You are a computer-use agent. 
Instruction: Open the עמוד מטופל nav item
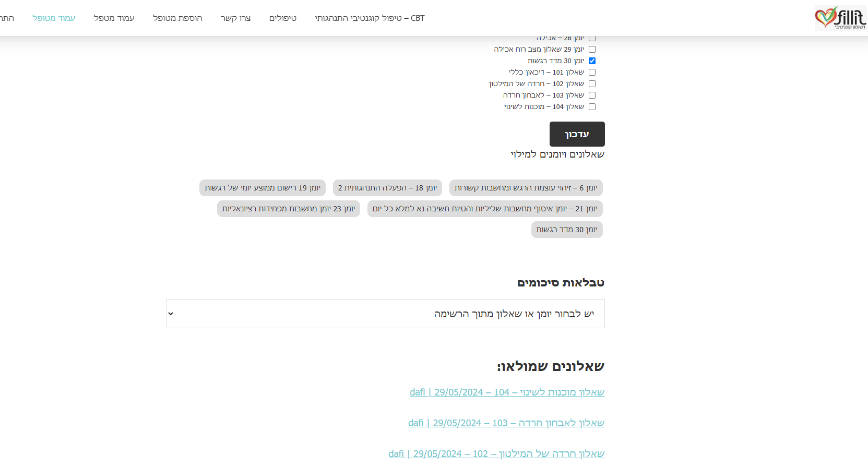[54, 18]
